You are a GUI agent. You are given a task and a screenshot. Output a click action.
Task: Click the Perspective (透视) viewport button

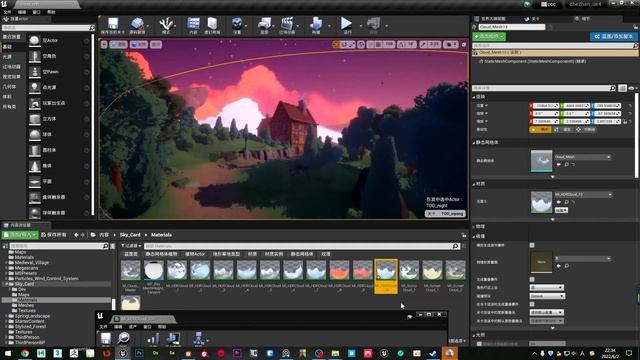(x=118, y=44)
